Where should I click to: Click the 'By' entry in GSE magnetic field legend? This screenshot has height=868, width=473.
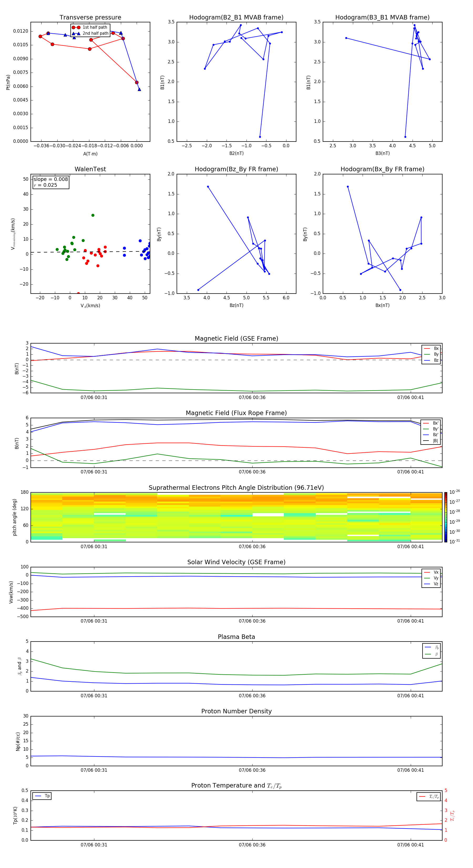click(431, 354)
